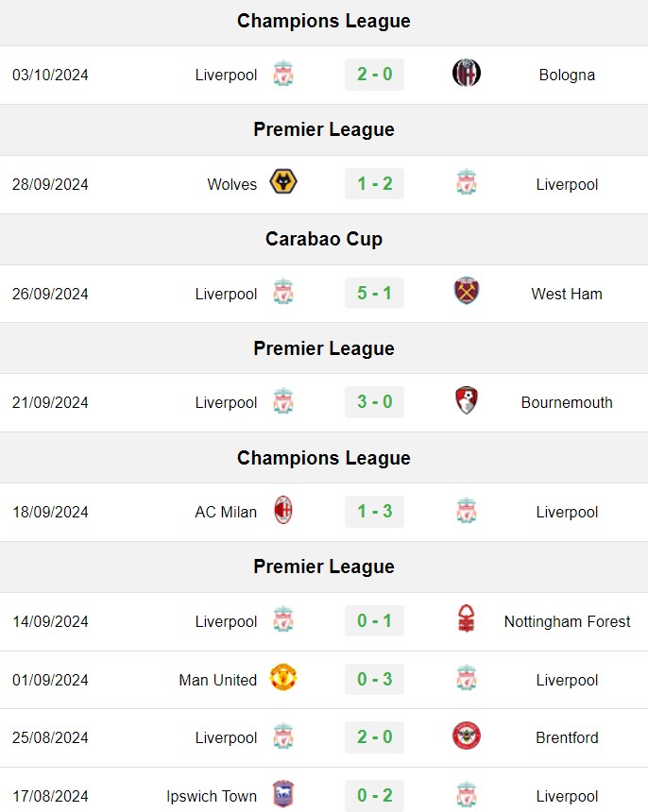Open the 1 - 3 AC Milan match score
This screenshot has height=812, width=648.
pyautogui.click(x=374, y=511)
